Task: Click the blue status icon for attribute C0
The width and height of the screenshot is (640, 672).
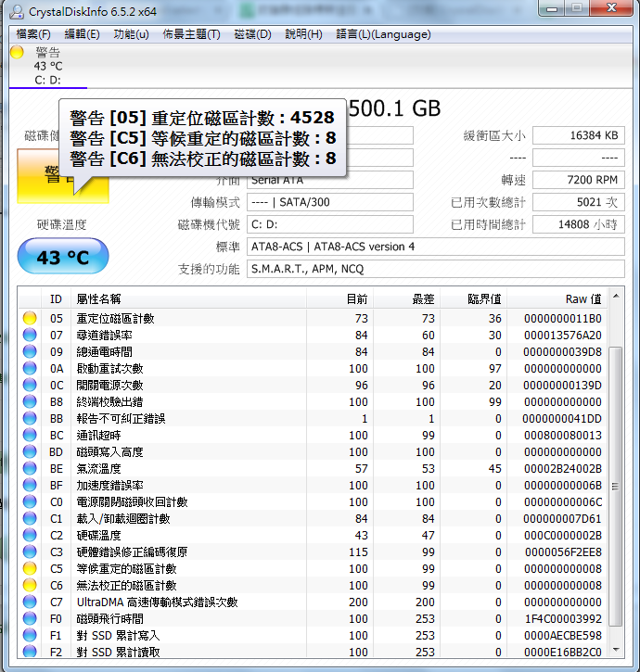Action: pyautogui.click(x=30, y=501)
